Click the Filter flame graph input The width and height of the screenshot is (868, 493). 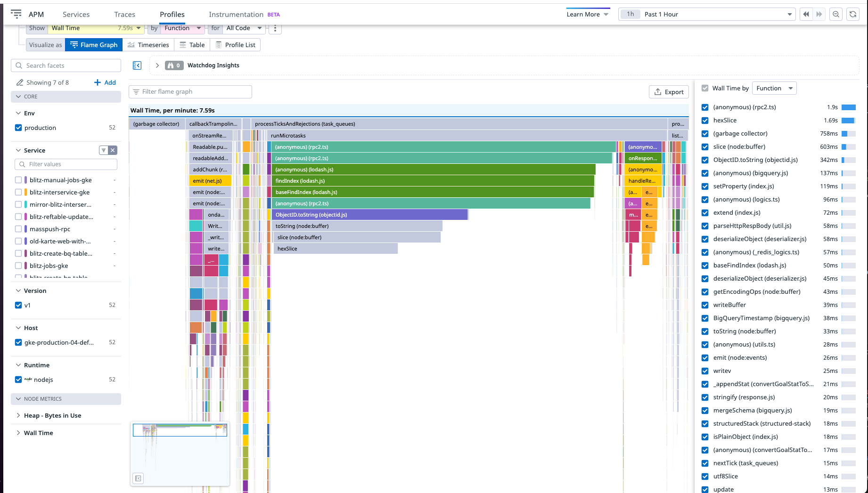coord(190,92)
